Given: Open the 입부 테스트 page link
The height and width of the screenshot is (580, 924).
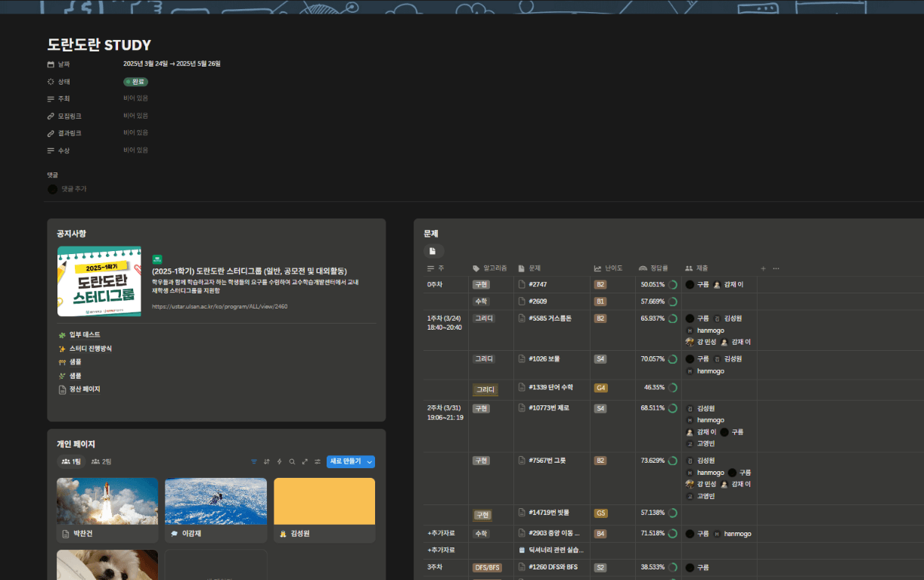Looking at the screenshot, I should coord(85,335).
